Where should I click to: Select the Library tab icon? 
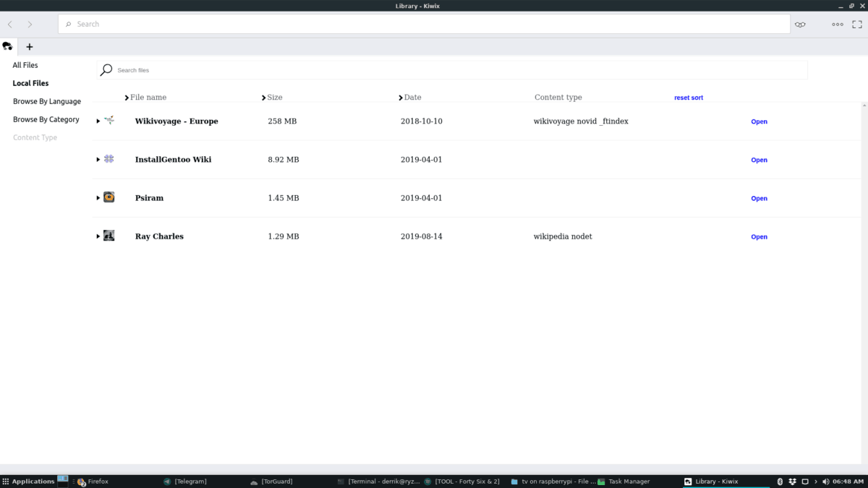click(8, 46)
